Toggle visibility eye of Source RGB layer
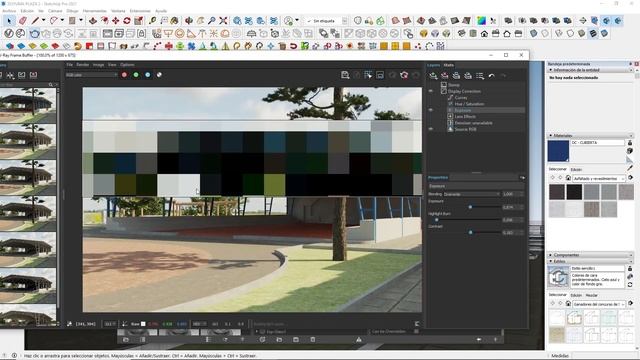This screenshot has width=640, height=360. tap(431, 129)
